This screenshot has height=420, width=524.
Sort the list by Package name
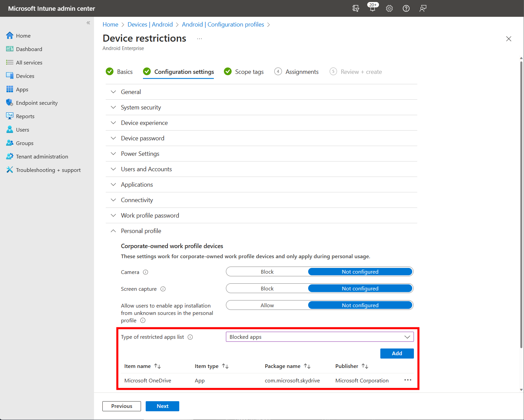click(288, 366)
